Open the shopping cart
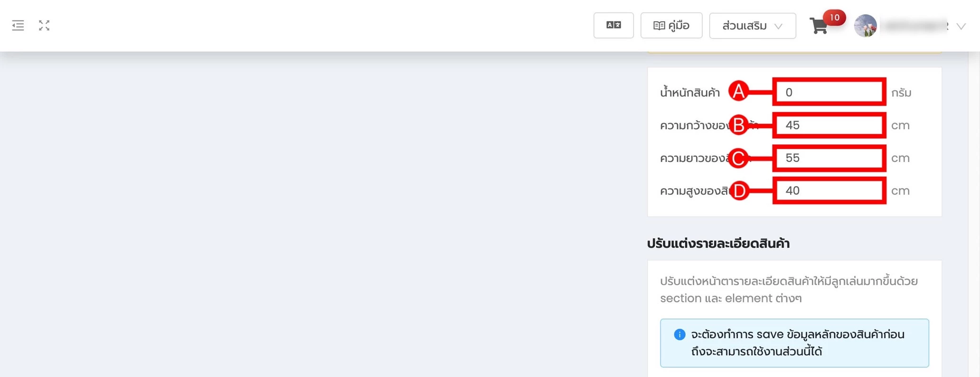The image size is (980, 377). pyautogui.click(x=819, y=26)
